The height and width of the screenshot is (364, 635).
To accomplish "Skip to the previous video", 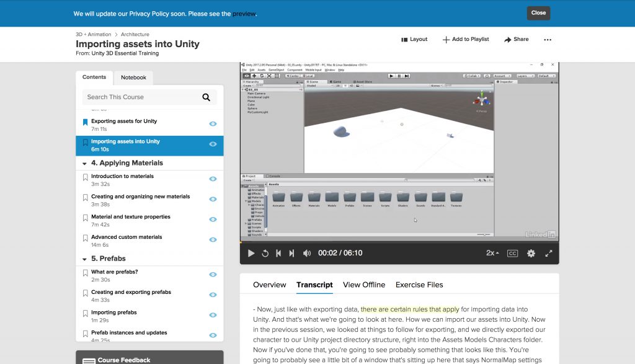I will (278, 253).
